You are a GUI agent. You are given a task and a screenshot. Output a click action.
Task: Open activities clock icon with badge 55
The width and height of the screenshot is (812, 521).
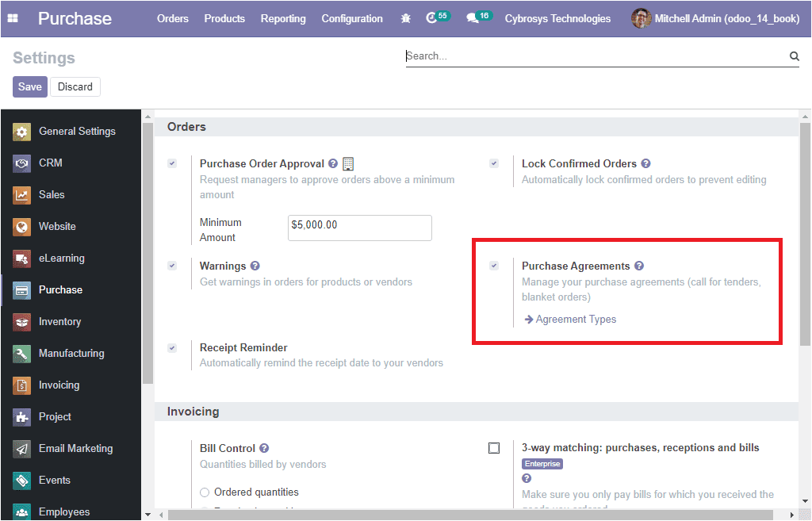[431, 18]
